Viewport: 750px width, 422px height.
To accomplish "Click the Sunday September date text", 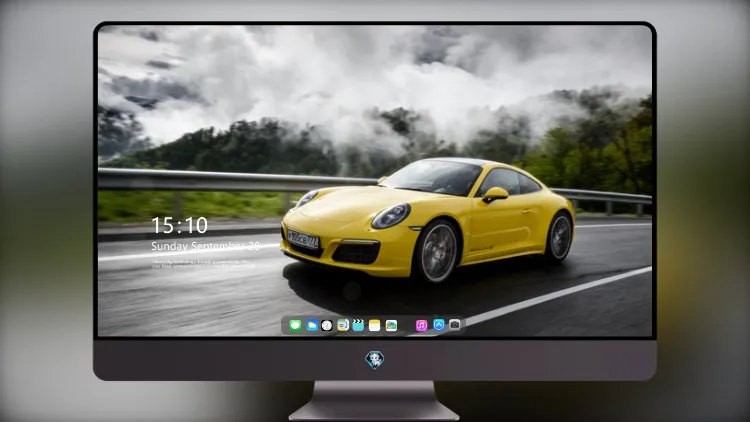I will [x=206, y=246].
